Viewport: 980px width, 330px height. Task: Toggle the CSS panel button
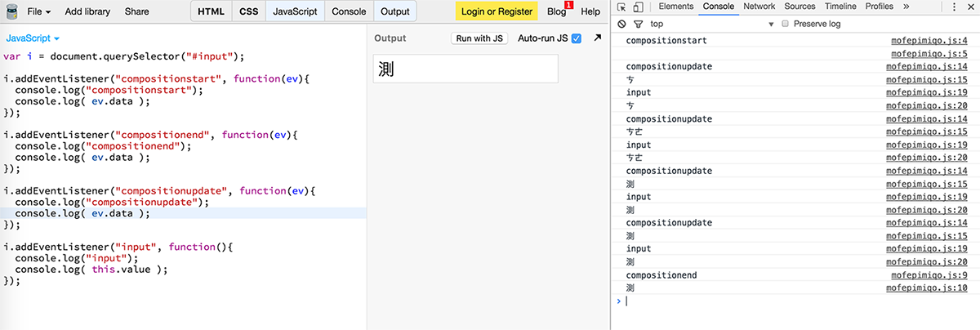coord(247,11)
